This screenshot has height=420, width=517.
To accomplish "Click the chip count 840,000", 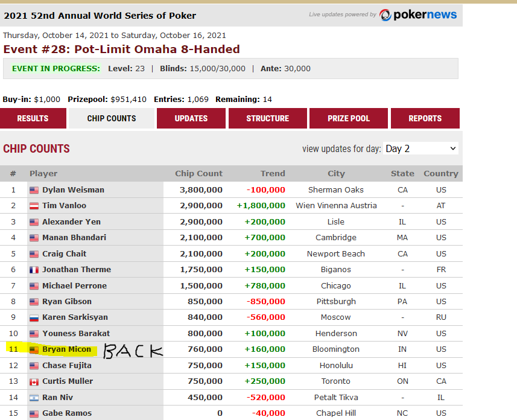I will (205, 317).
